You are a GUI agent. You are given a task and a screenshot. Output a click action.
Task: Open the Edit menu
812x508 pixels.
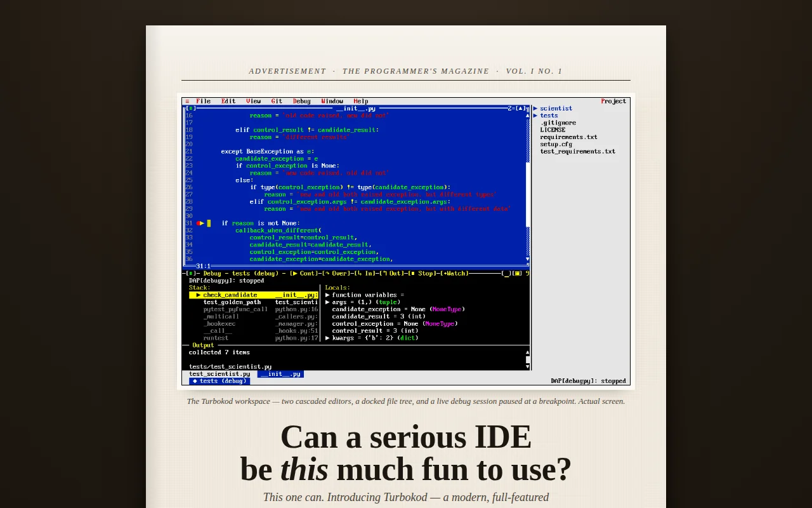click(228, 101)
